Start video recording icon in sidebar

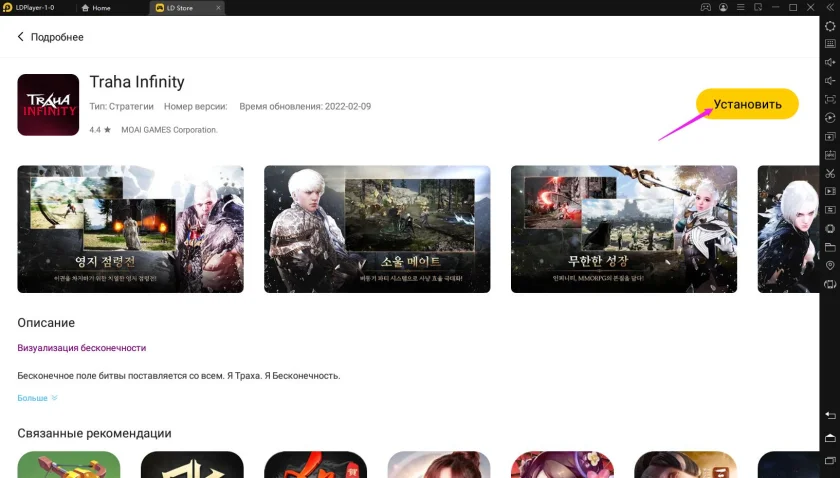830,191
